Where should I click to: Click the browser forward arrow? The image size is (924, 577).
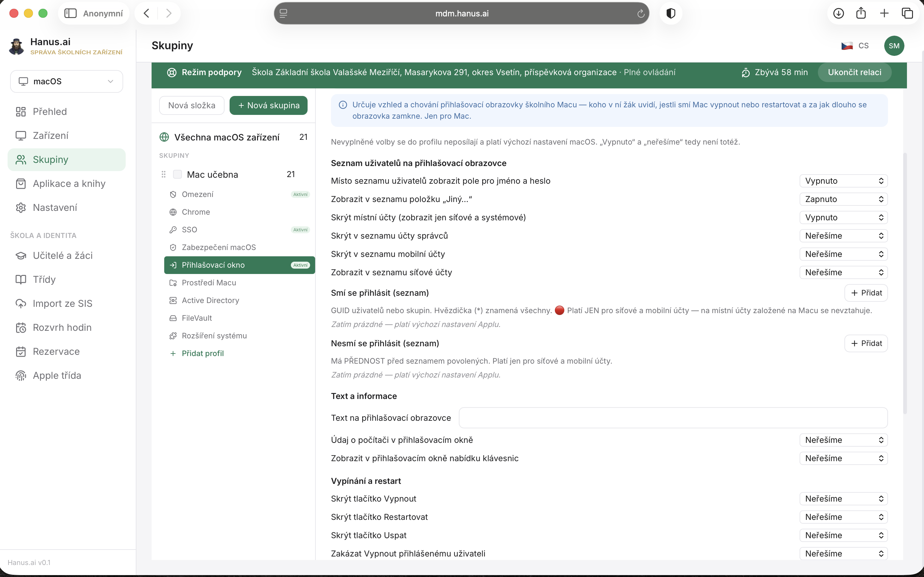(x=169, y=13)
